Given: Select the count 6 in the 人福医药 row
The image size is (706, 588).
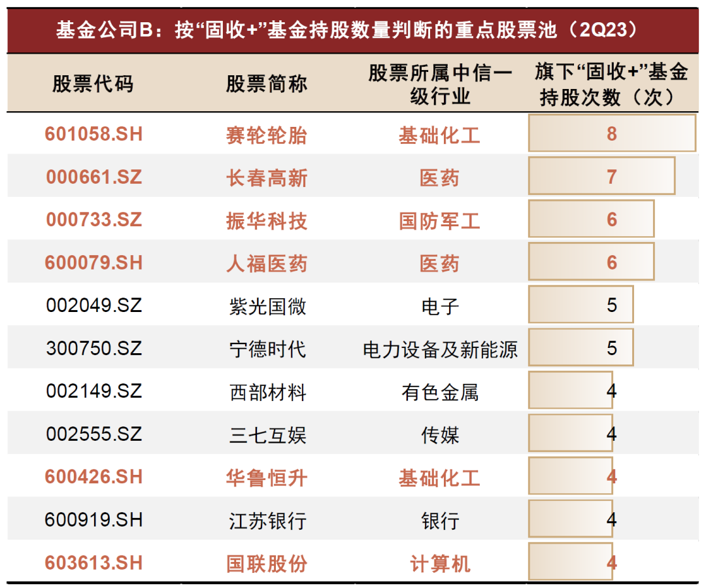Looking at the screenshot, I should point(611,262).
